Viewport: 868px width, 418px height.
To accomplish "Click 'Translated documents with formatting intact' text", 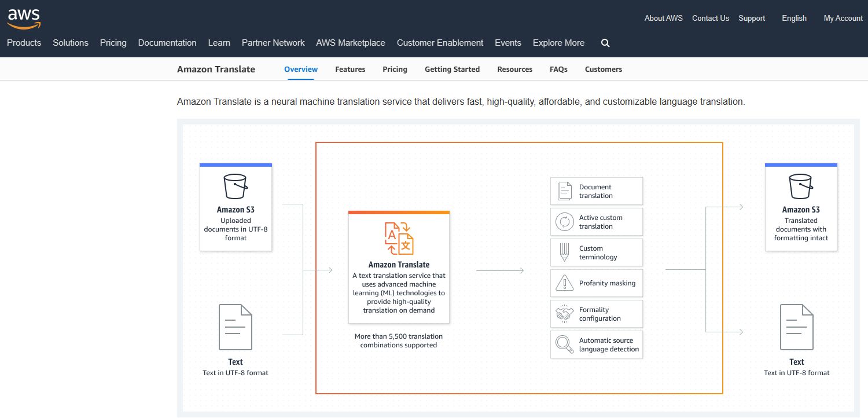I will point(801,229).
